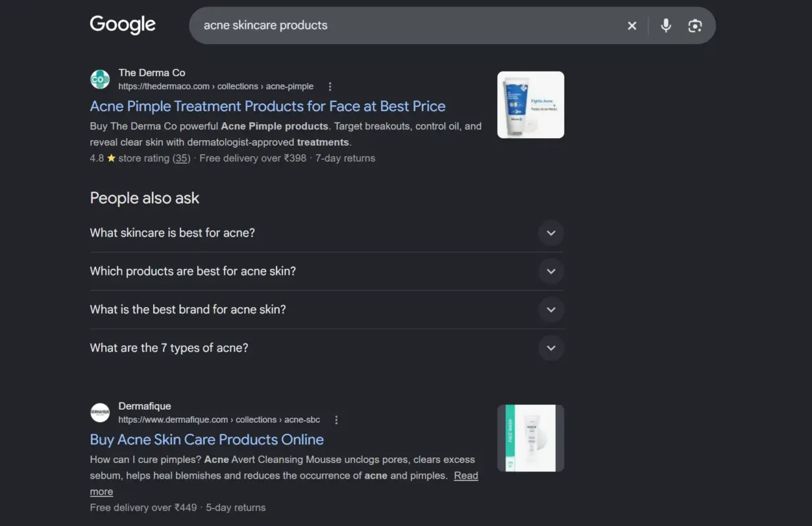The width and height of the screenshot is (812, 526).
Task: Click 'Read more' in the Dermafique snippet
Action: [x=466, y=476]
